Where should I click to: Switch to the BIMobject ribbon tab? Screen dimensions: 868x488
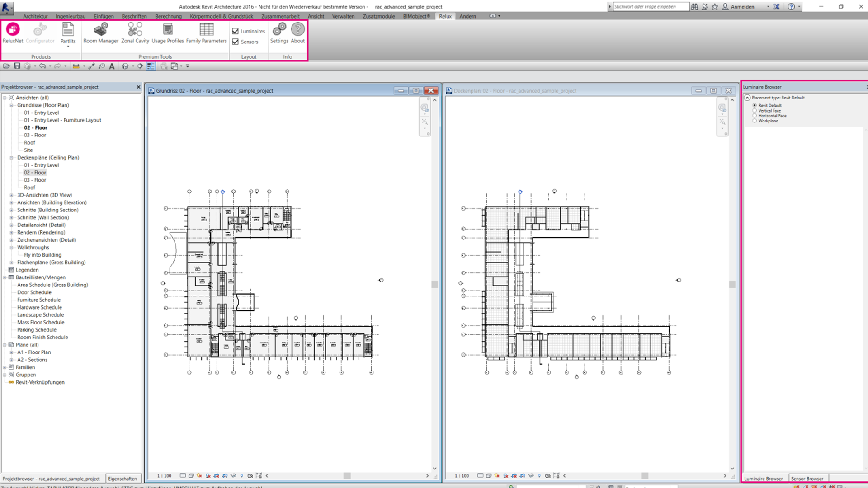point(416,16)
